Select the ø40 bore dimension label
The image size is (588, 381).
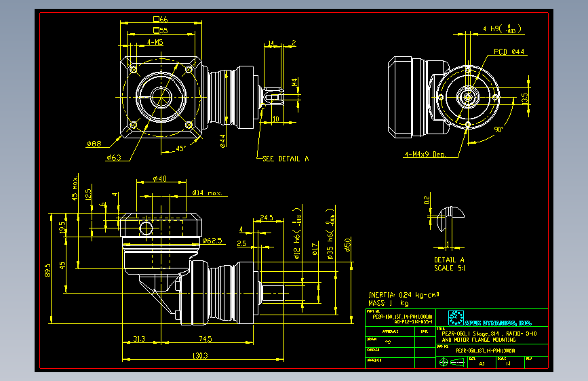(160, 178)
